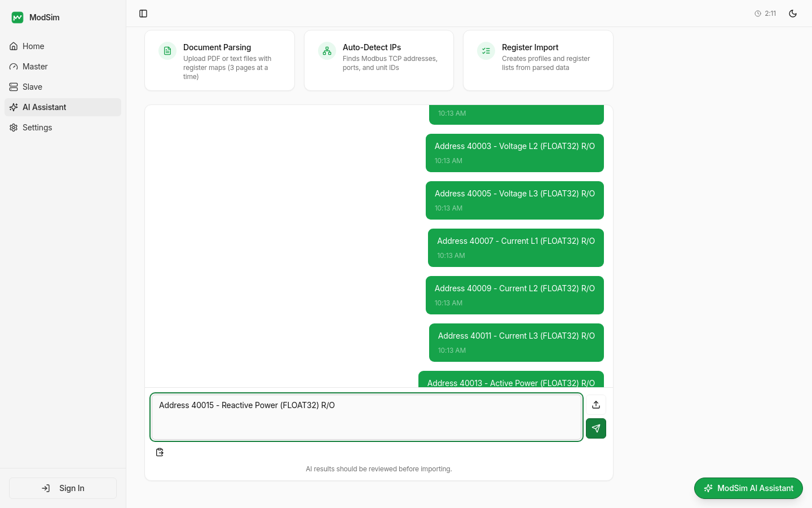
Task: Focus the message input text area
Action: tap(367, 417)
